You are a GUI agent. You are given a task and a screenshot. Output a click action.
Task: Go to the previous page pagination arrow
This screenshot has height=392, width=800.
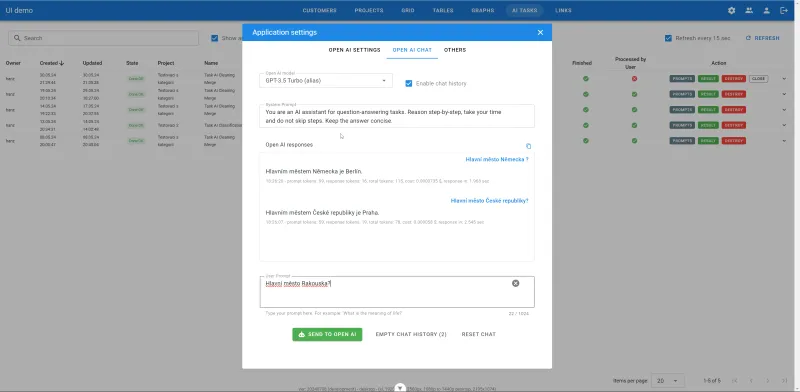click(751, 381)
